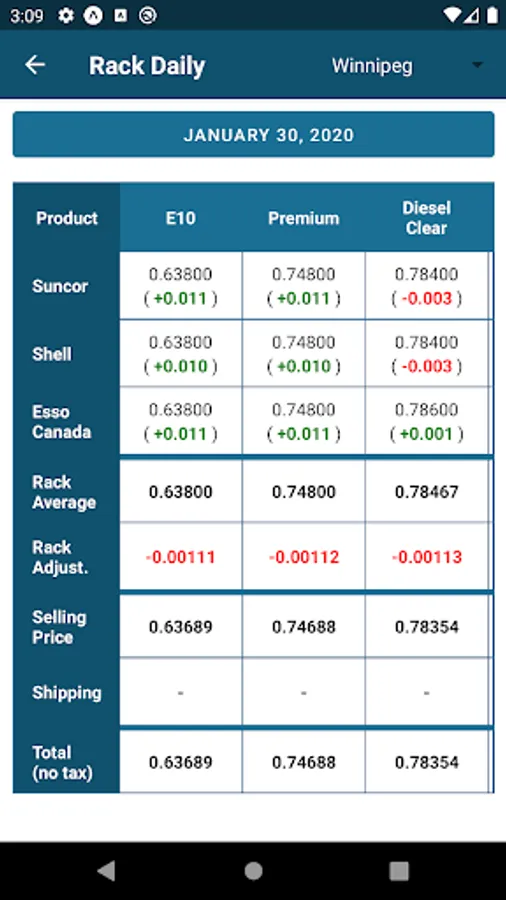
Task: Tap the Esso Canada row label
Action: (61, 422)
